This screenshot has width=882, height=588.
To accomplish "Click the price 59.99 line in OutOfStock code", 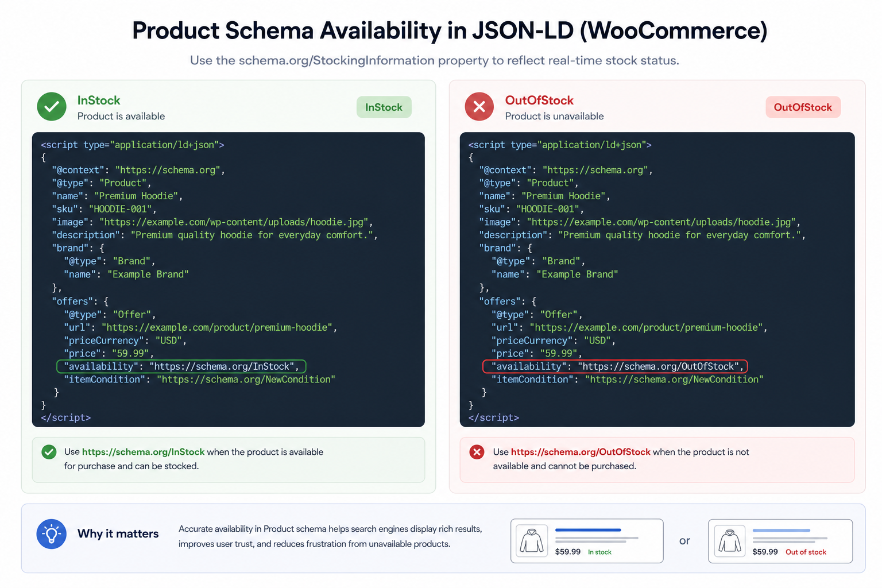I will (x=536, y=354).
